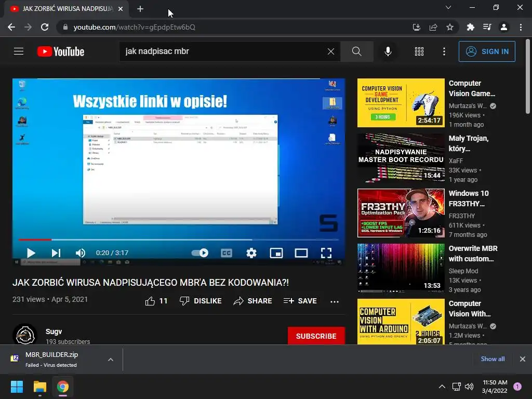532x399 pixels.
Task: Open a new browser tab
Action: coord(140,9)
